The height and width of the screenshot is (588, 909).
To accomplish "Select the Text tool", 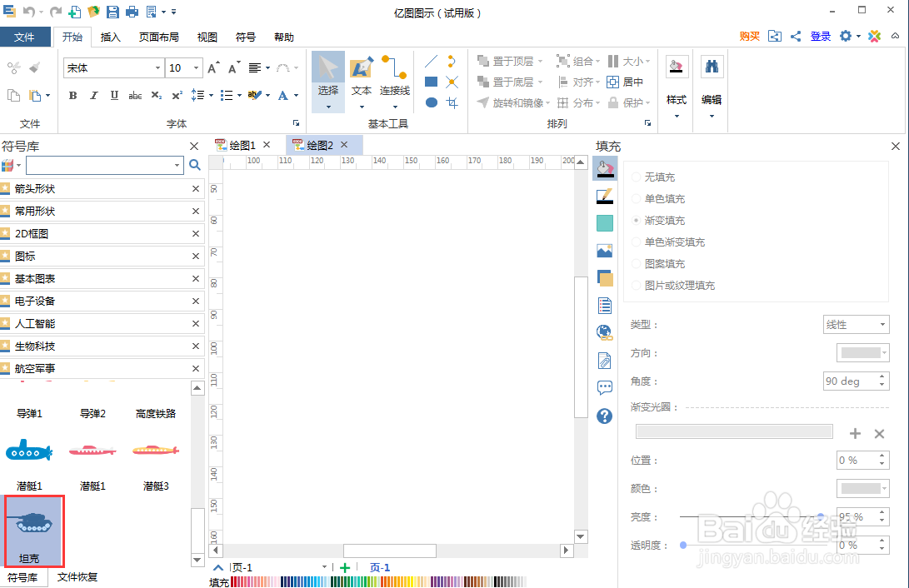I will pos(361,82).
